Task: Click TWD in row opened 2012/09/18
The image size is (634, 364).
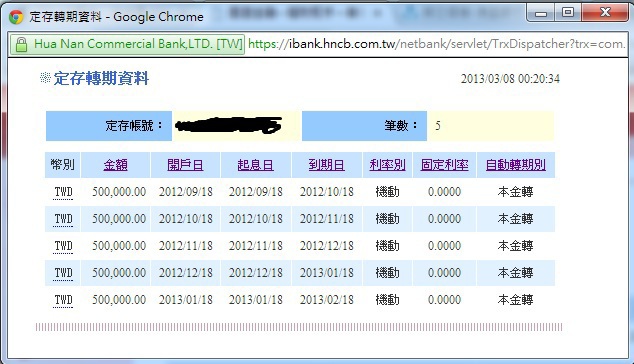Action: click(63, 192)
